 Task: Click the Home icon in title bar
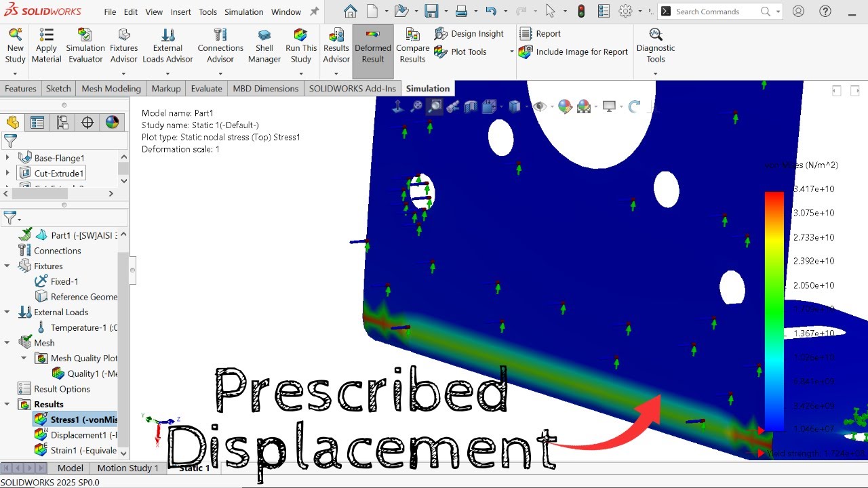(350, 11)
